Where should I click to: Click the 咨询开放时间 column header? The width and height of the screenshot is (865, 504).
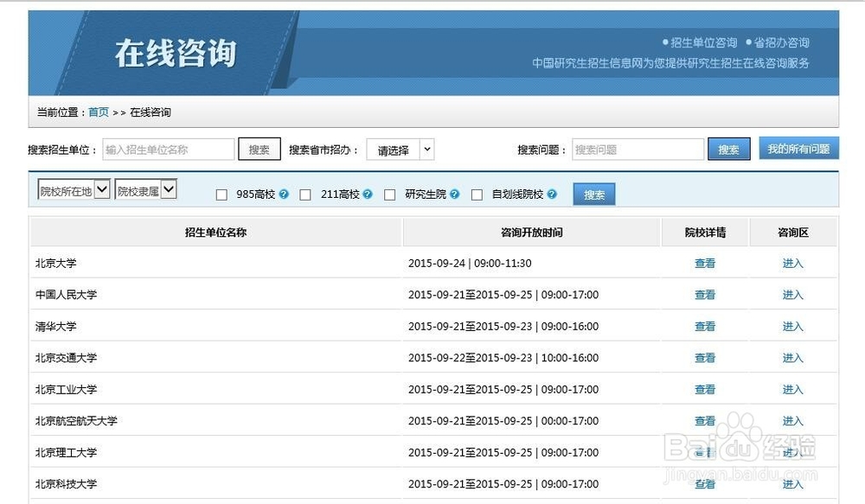pos(532,233)
